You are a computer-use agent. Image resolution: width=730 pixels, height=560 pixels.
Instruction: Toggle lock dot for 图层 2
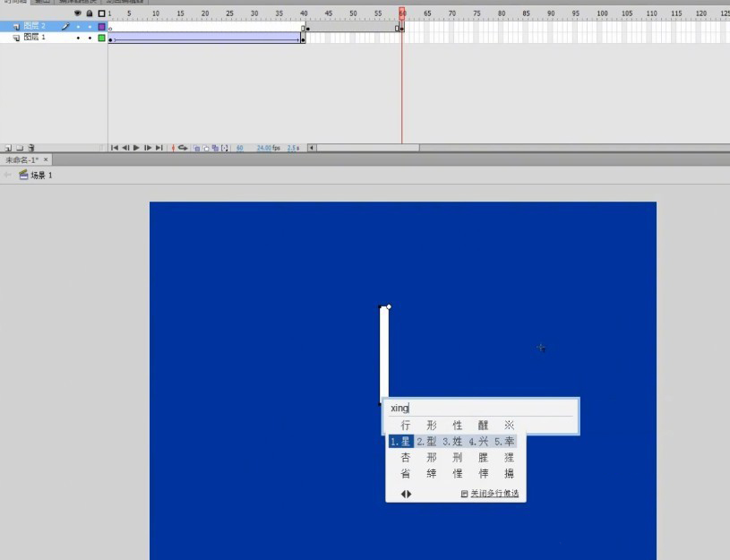click(90, 27)
